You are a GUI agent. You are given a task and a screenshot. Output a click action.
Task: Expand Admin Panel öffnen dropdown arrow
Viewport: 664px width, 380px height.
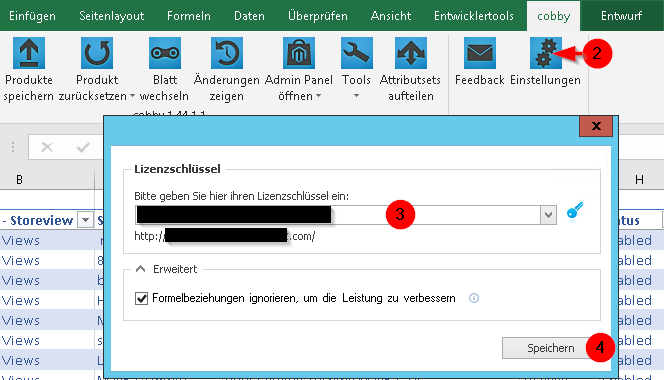click(x=318, y=96)
